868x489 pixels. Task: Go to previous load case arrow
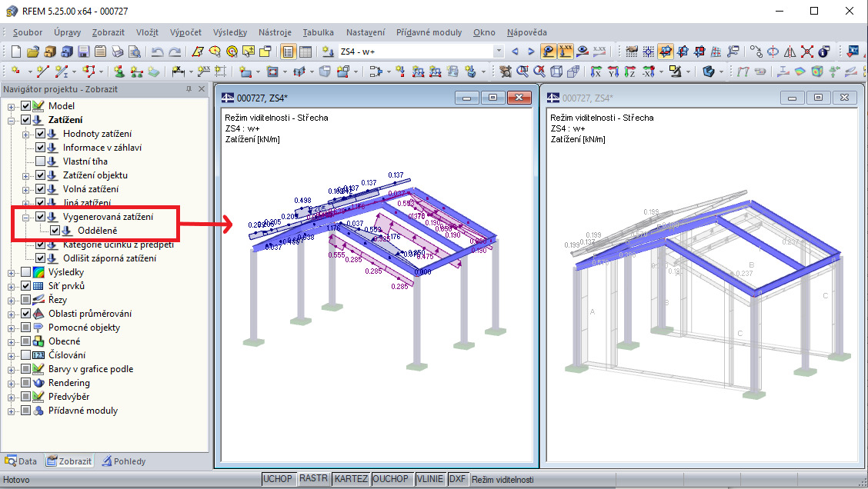click(x=515, y=52)
